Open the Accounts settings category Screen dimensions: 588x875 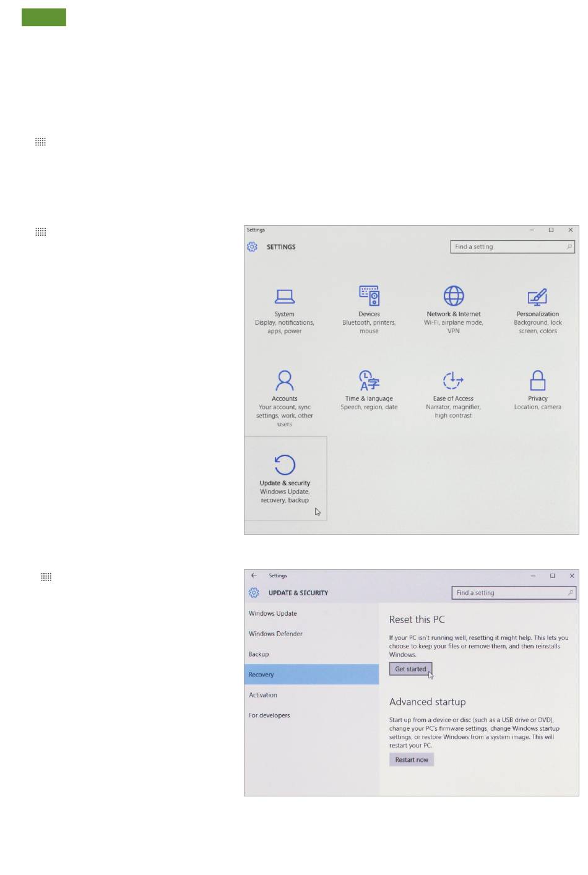[285, 399]
